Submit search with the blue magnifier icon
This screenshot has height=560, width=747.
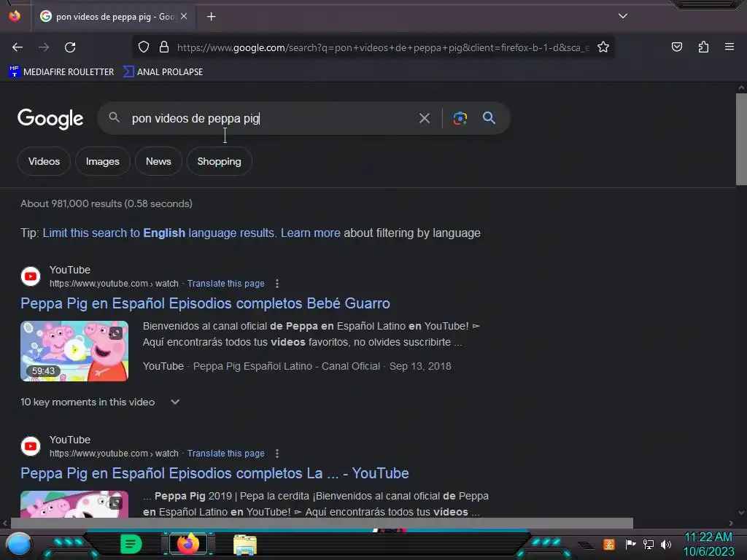click(489, 117)
